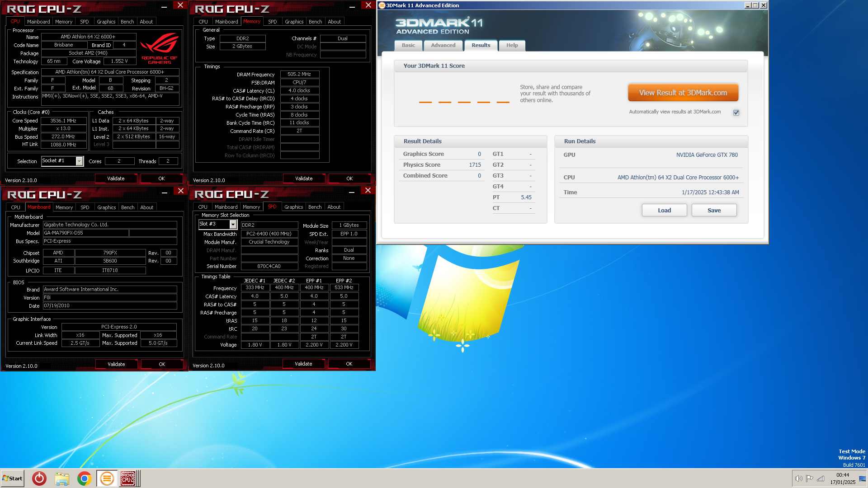This screenshot has width=868, height=488.
Task: Click the motherboard model GA-MA790FX-DS5 field
Action: [86, 233]
